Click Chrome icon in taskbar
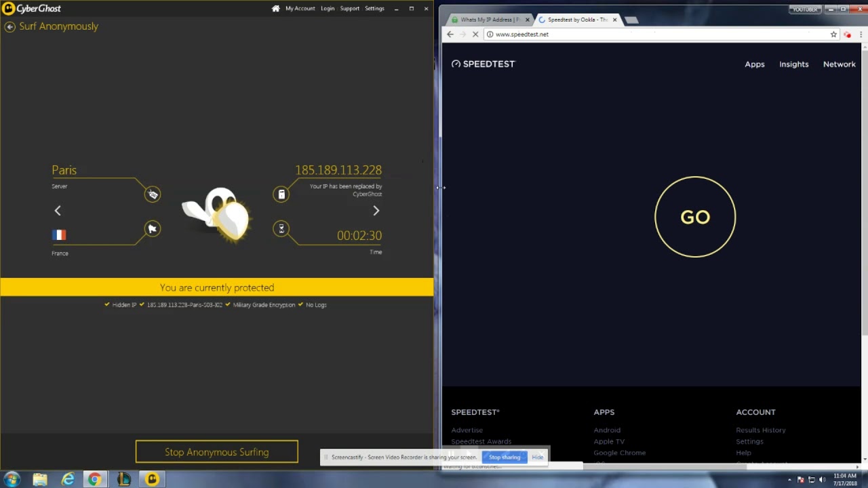The image size is (868, 488). (95, 480)
